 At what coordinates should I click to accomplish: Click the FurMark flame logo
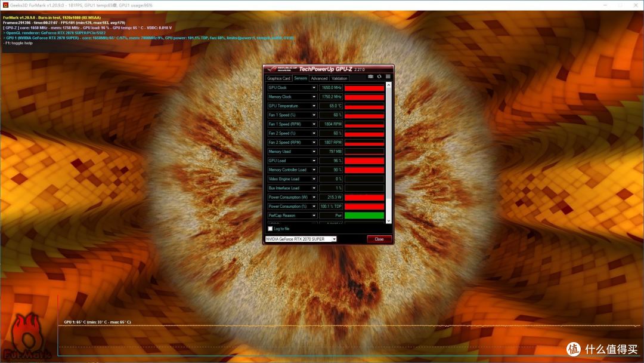click(27, 336)
